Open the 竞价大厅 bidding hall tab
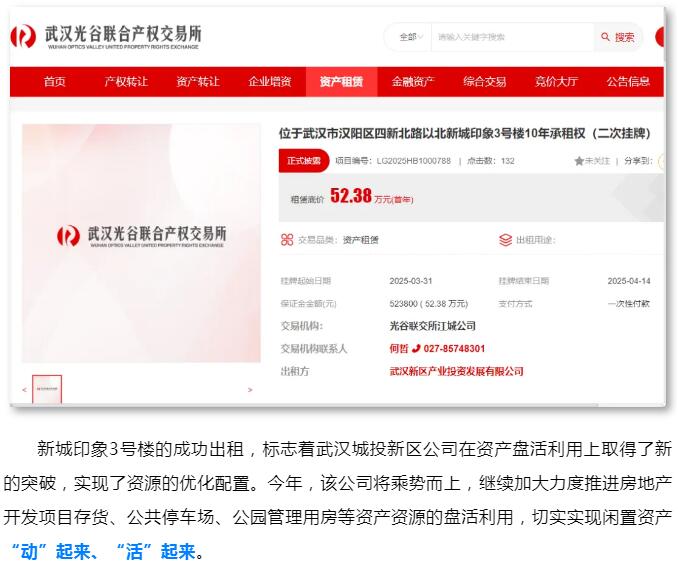 556,82
